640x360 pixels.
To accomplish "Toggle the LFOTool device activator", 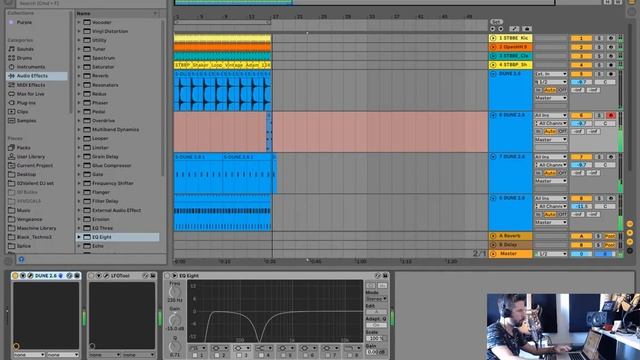I will pyautogui.click(x=91, y=276).
